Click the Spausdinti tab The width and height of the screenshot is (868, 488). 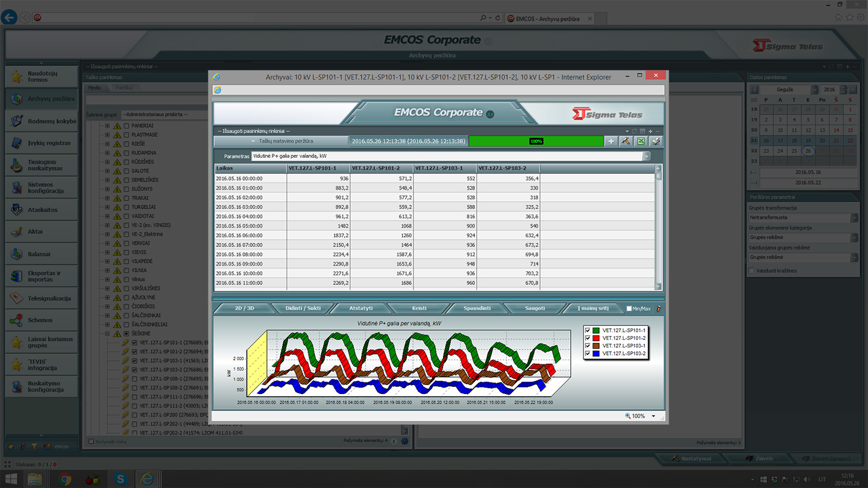477,308
